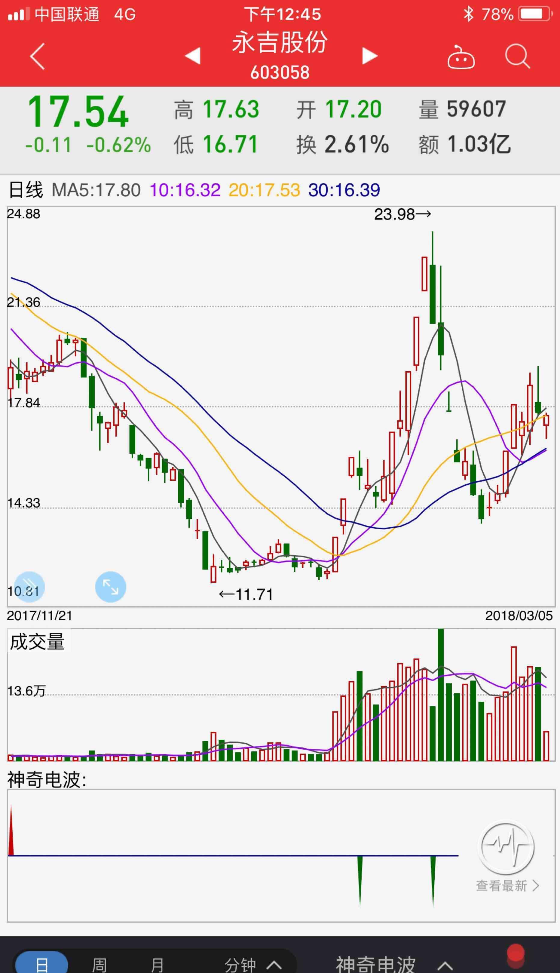Tap turnover value 1.03亿
560x973 pixels.
[480, 144]
